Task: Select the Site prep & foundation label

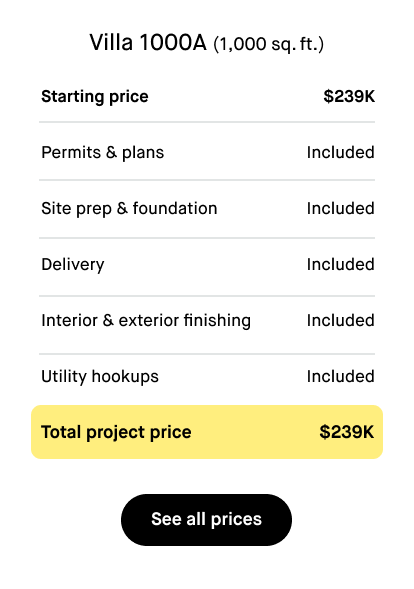Action: point(129,208)
